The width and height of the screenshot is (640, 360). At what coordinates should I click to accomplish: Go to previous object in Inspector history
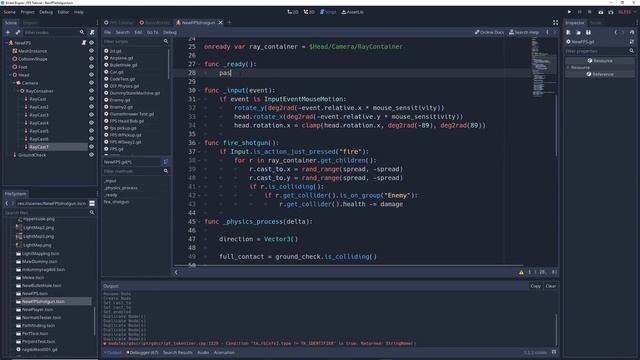point(616,32)
